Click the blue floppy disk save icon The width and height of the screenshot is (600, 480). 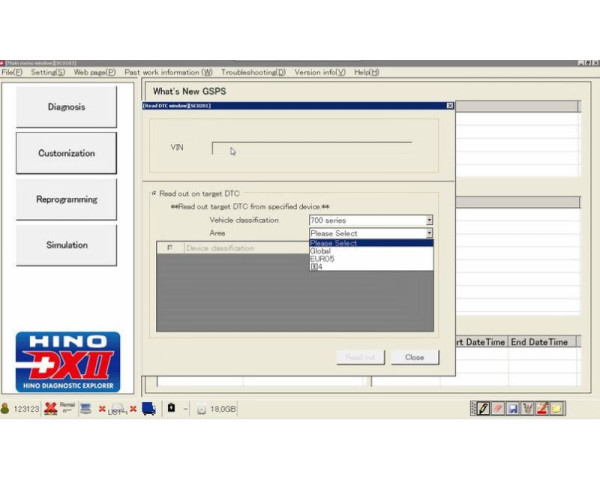click(512, 409)
